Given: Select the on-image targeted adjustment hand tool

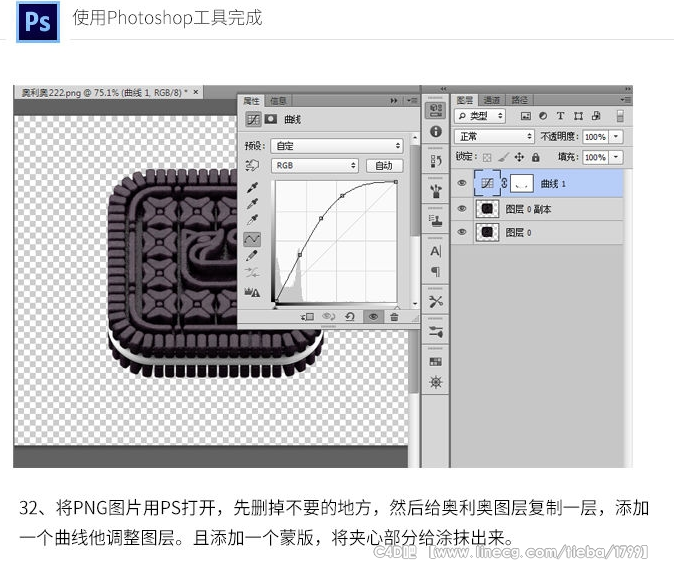Looking at the screenshot, I should click(252, 165).
